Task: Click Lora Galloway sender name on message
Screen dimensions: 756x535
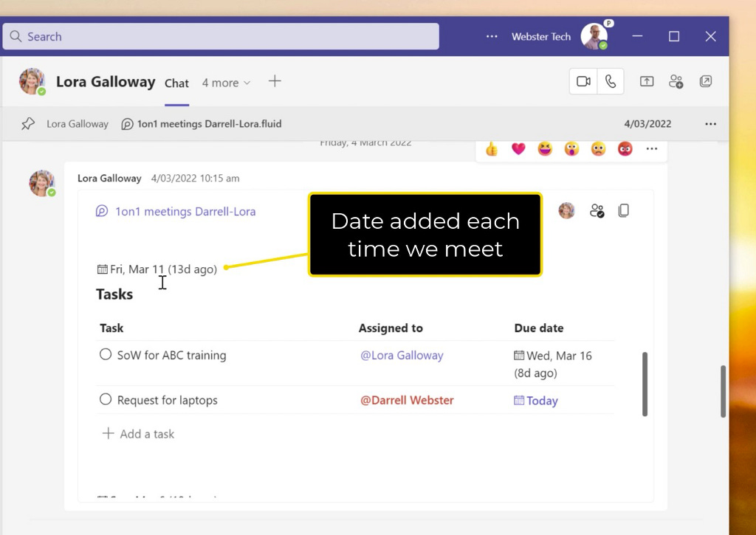Action: 109,179
